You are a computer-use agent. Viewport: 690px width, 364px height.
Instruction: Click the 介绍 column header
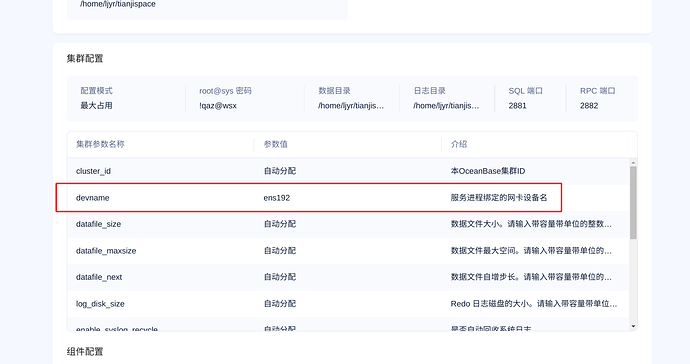coord(459,144)
